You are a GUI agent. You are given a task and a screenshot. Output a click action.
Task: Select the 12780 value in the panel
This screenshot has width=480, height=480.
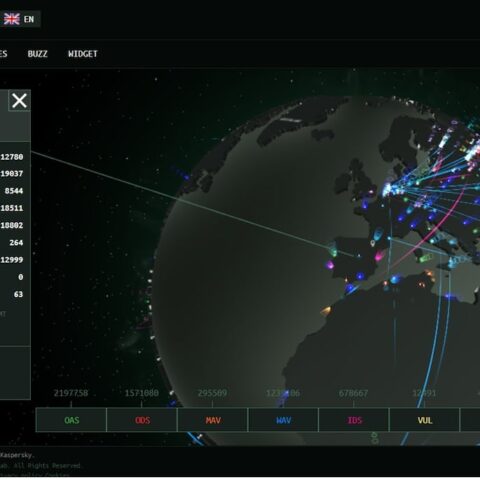tap(12, 157)
